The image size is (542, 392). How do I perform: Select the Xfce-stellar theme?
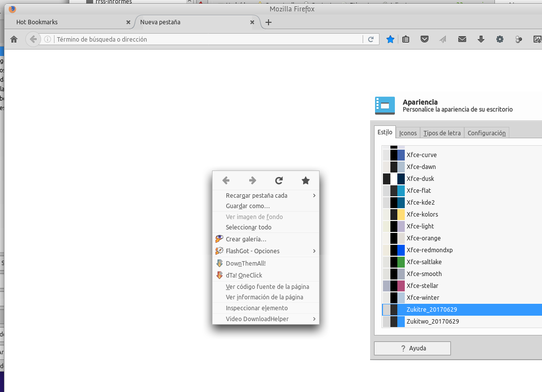click(x=462, y=285)
